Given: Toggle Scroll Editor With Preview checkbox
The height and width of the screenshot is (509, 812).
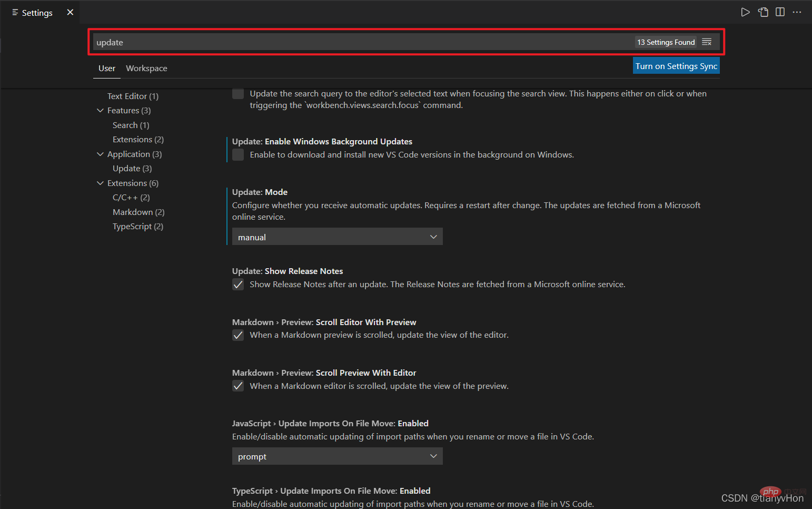Looking at the screenshot, I should (x=238, y=335).
